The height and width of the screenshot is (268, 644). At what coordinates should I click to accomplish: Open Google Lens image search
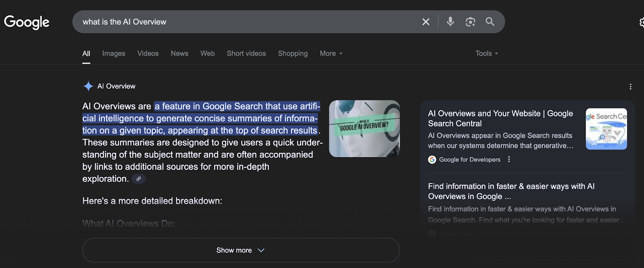(470, 22)
